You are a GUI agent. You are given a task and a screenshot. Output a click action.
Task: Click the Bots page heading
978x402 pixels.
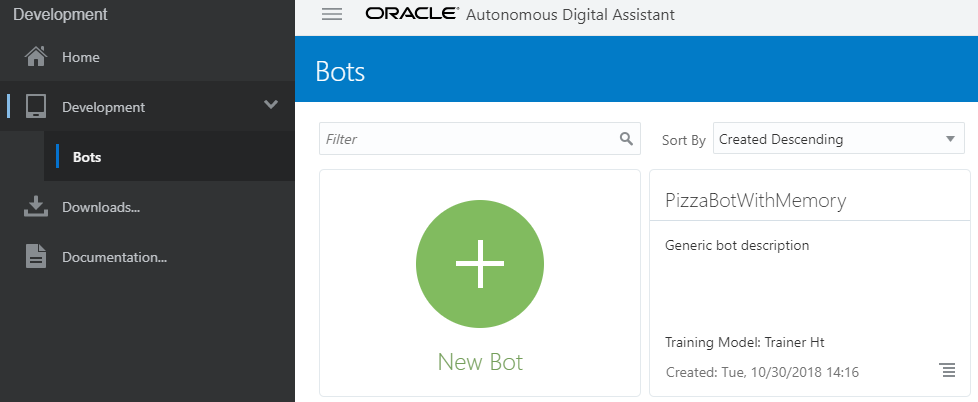(340, 71)
